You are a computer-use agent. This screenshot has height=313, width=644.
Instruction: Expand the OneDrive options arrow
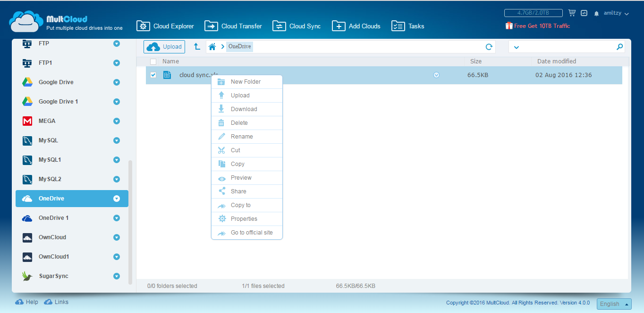click(117, 199)
